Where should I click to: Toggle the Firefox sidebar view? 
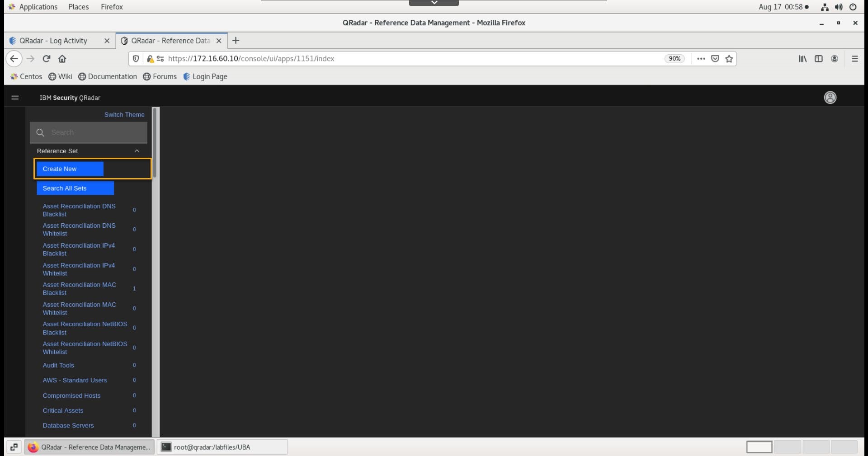point(818,59)
